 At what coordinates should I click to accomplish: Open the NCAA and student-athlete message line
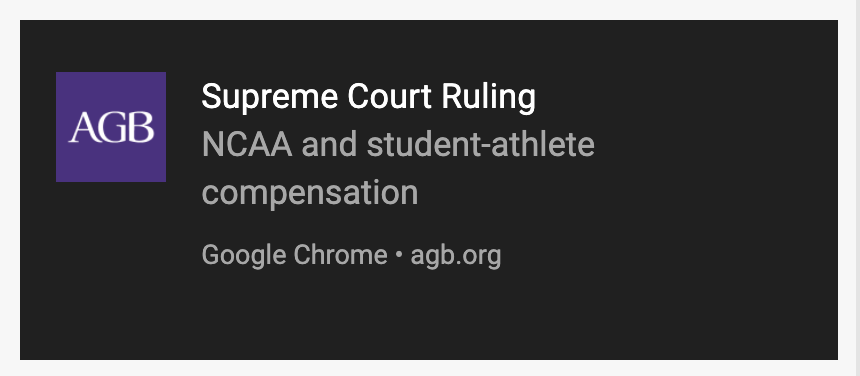point(398,145)
